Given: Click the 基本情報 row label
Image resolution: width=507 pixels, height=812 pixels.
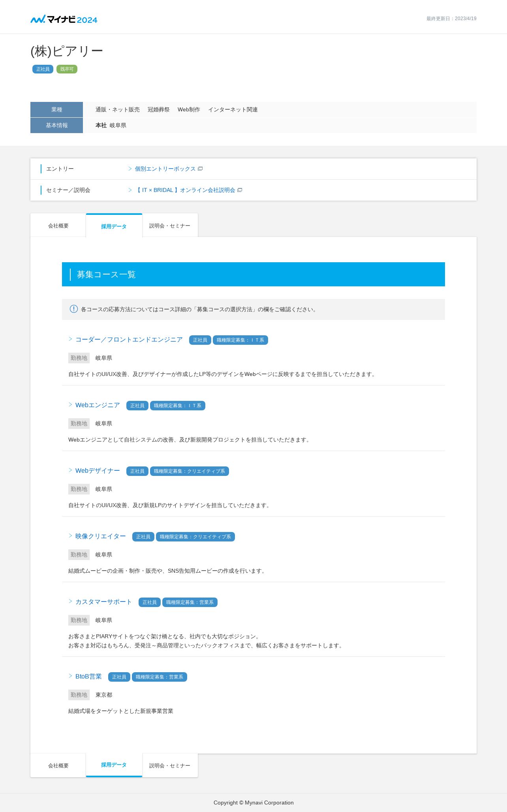Looking at the screenshot, I should point(56,125).
